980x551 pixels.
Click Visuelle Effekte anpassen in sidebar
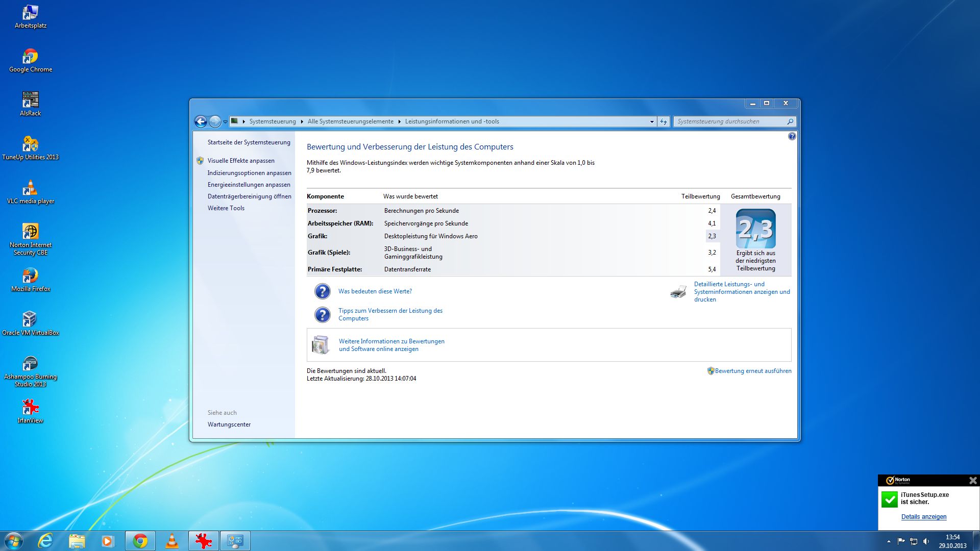240,161
